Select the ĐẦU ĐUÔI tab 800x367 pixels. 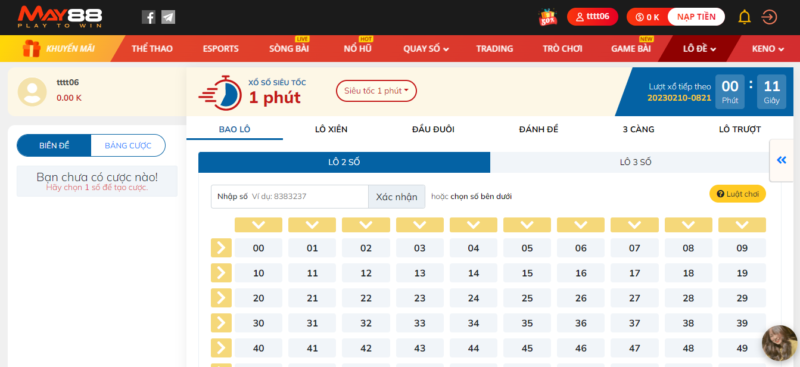tap(433, 129)
